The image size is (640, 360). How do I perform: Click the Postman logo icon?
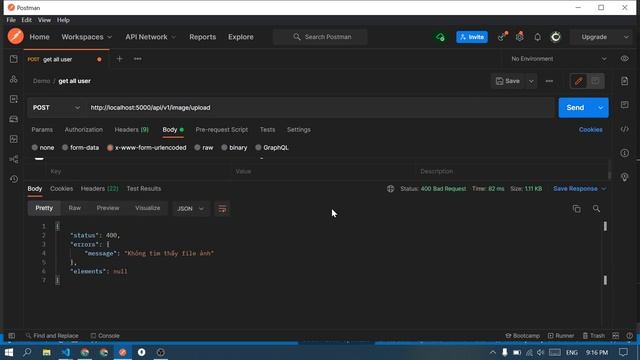coord(16,36)
